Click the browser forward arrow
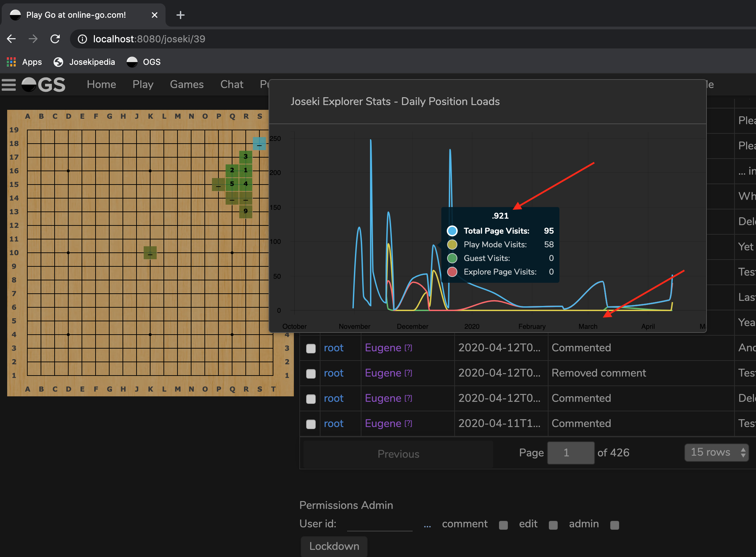Viewport: 756px width, 557px height. [x=33, y=39]
